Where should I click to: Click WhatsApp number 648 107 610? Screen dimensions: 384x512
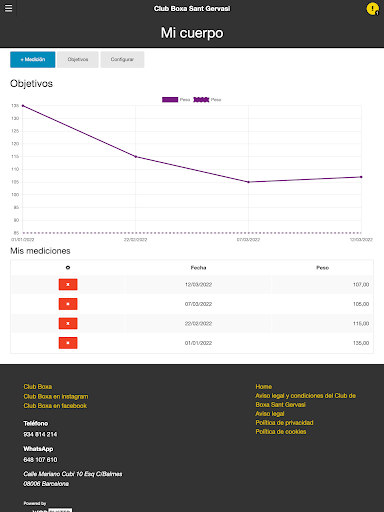click(40, 460)
